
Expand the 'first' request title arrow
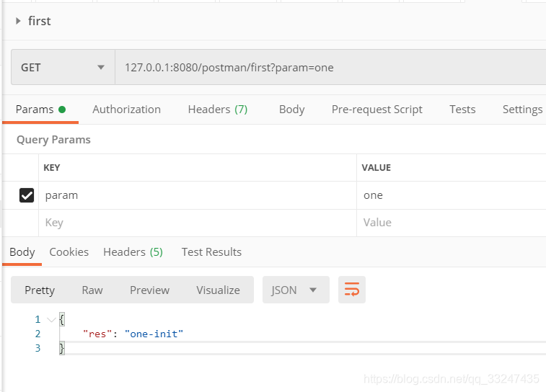coord(18,21)
